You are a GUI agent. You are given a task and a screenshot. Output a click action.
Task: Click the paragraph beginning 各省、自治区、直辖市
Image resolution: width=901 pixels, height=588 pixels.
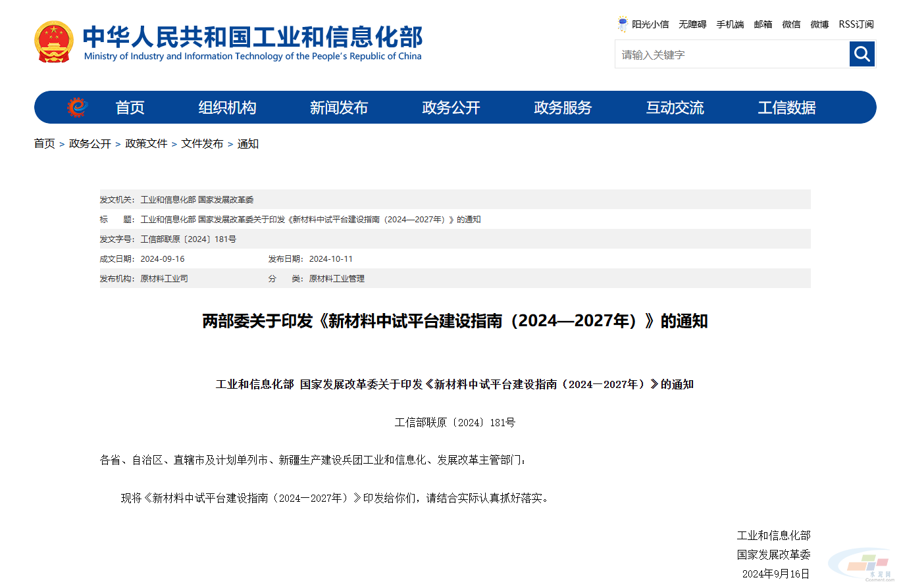313,460
